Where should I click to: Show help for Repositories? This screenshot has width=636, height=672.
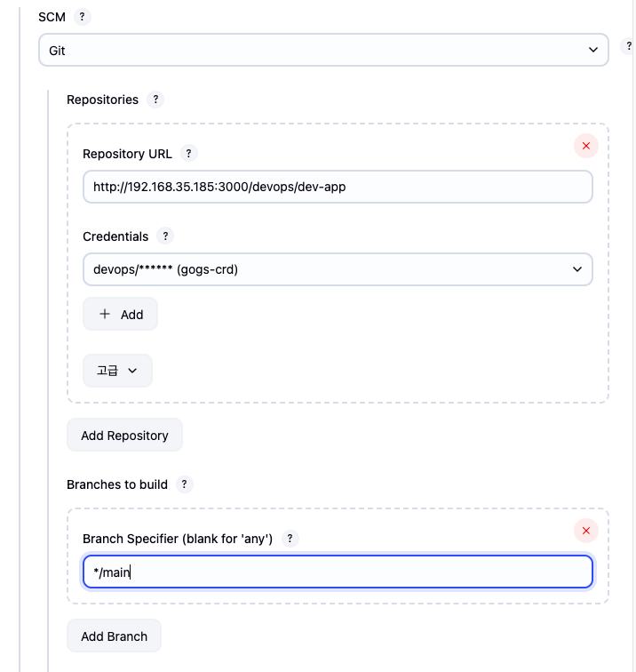tap(155, 100)
